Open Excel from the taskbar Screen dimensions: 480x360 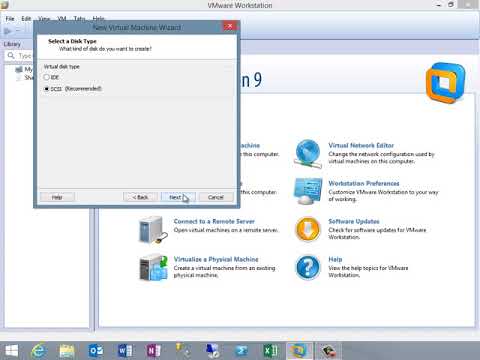270,351
